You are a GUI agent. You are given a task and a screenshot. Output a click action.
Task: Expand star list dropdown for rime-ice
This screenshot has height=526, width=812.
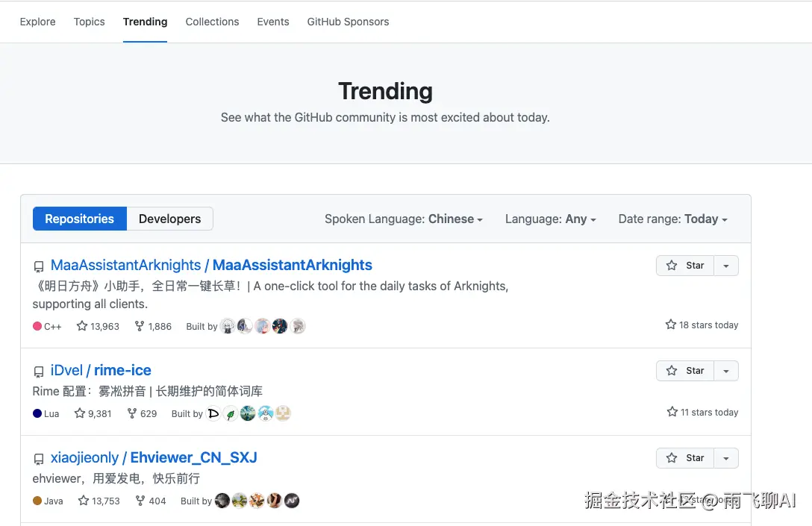(x=726, y=371)
